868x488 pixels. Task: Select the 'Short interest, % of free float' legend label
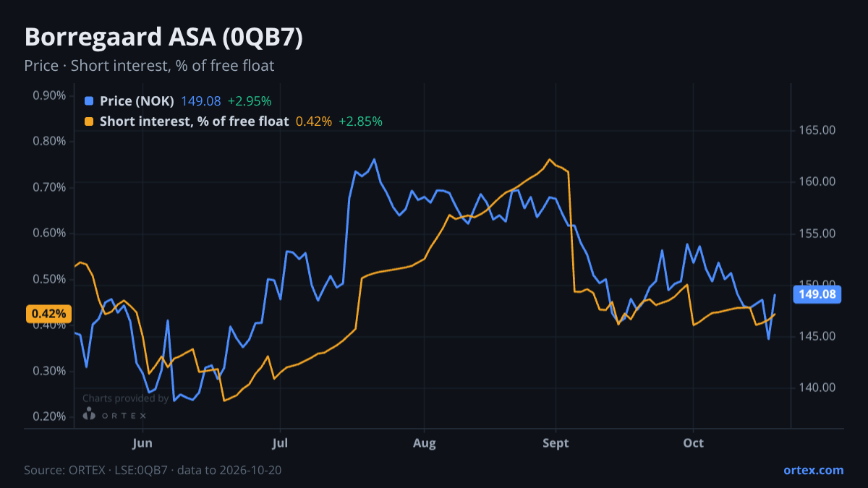[194, 121]
